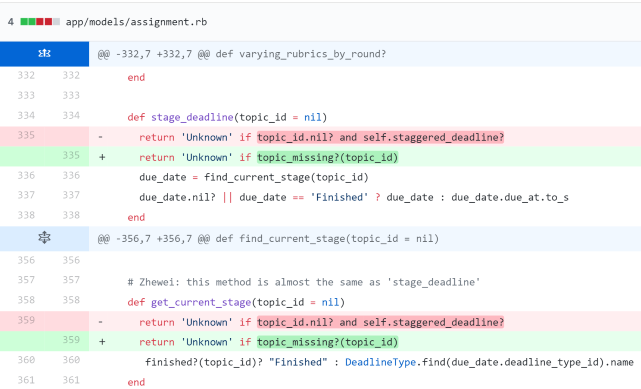The height and width of the screenshot is (389, 641).
Task: Click the minus marker on deleted line 359
Action: (101, 322)
